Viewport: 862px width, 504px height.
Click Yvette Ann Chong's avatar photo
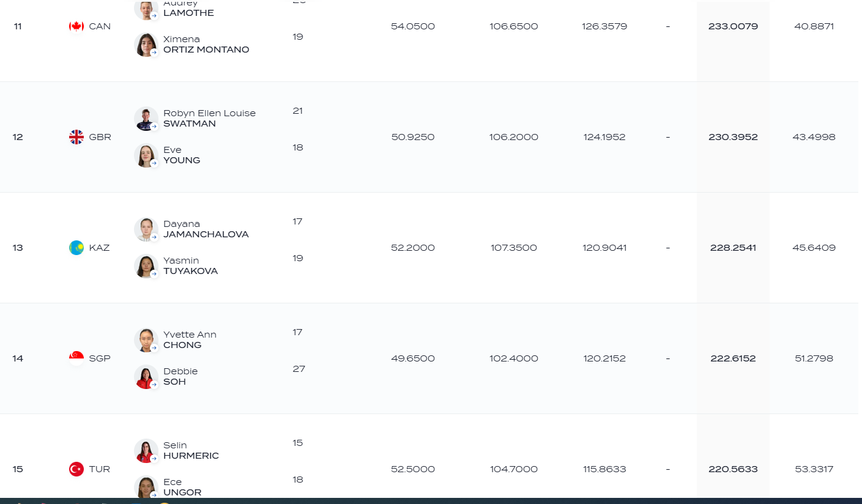(x=146, y=340)
